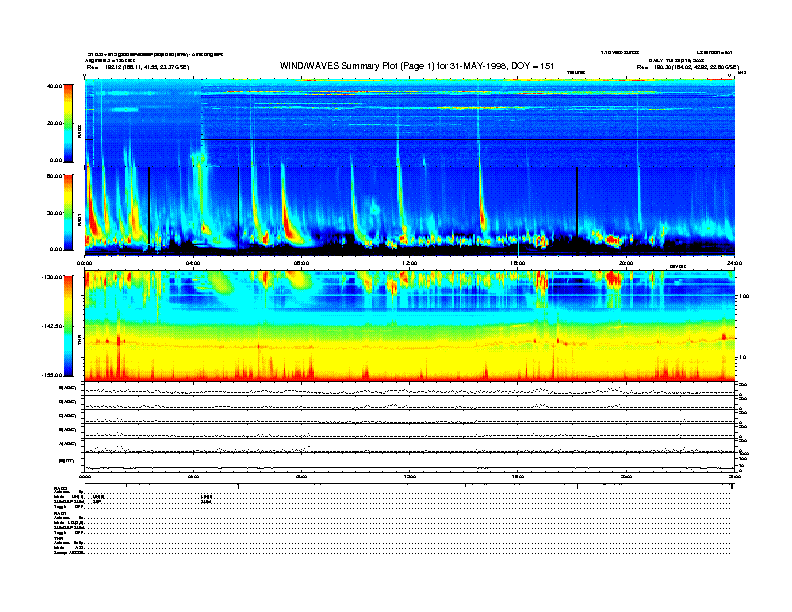The image size is (792, 612).
Task: Click the 20:00 tick label below RAD1 spectrogram
Action: [626, 263]
